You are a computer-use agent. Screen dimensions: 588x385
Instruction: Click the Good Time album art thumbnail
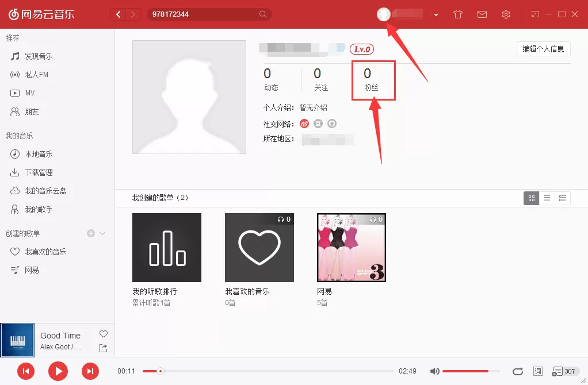[17, 340]
